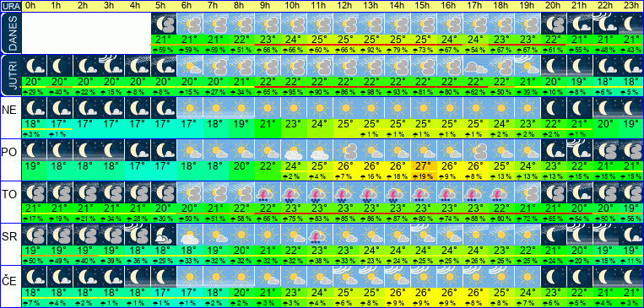Click the windy moon icon on DANES at 22h
644x308 pixels.
pyautogui.click(x=606, y=24)
